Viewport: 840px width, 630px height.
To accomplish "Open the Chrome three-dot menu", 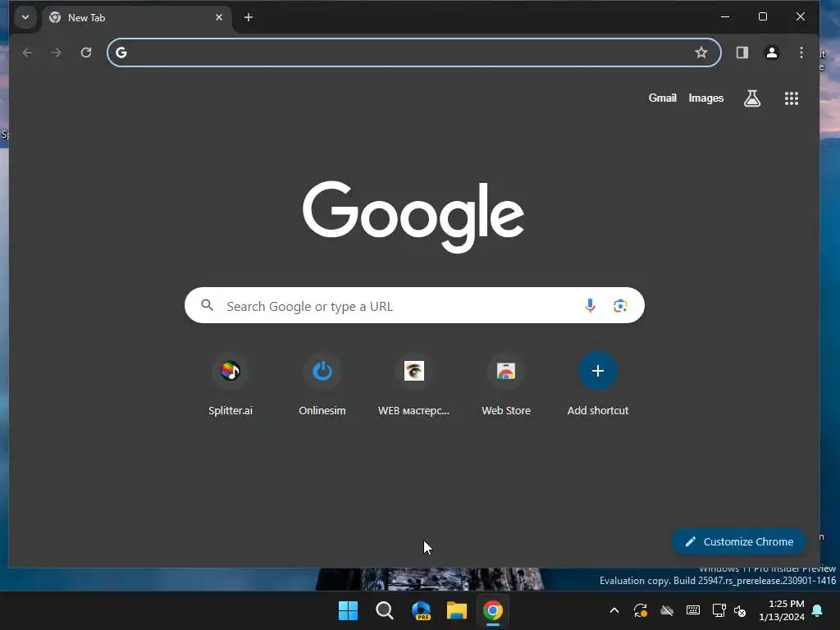I will coord(801,52).
